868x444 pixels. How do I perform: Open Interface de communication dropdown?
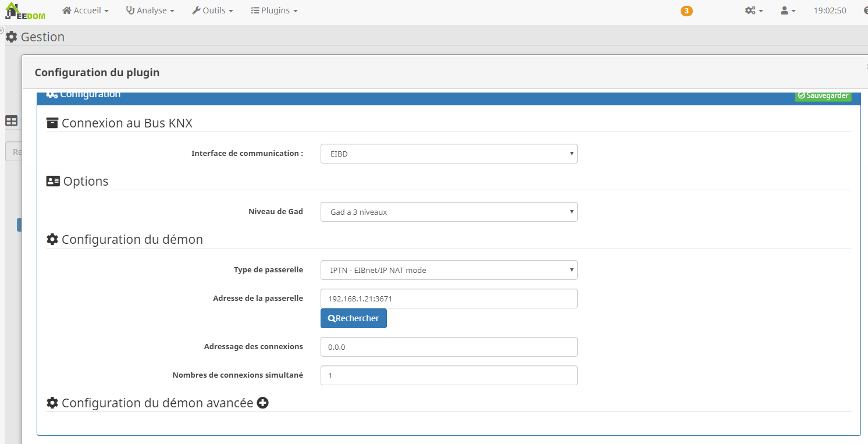449,154
